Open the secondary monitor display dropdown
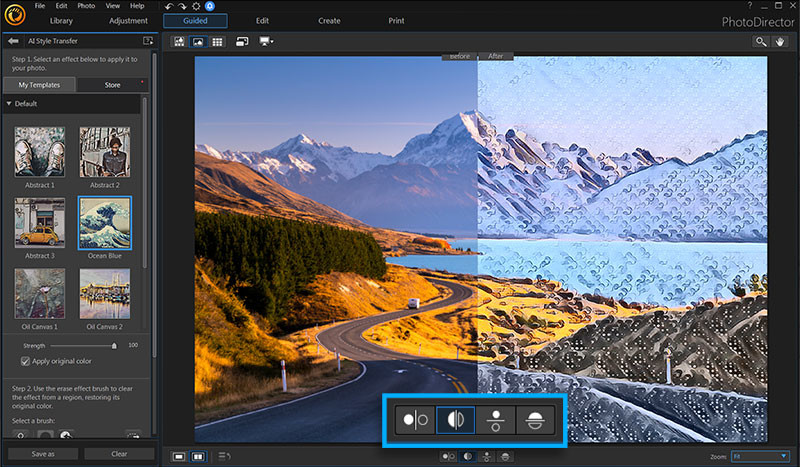Screen dimensions: 800x467 [x=266, y=41]
